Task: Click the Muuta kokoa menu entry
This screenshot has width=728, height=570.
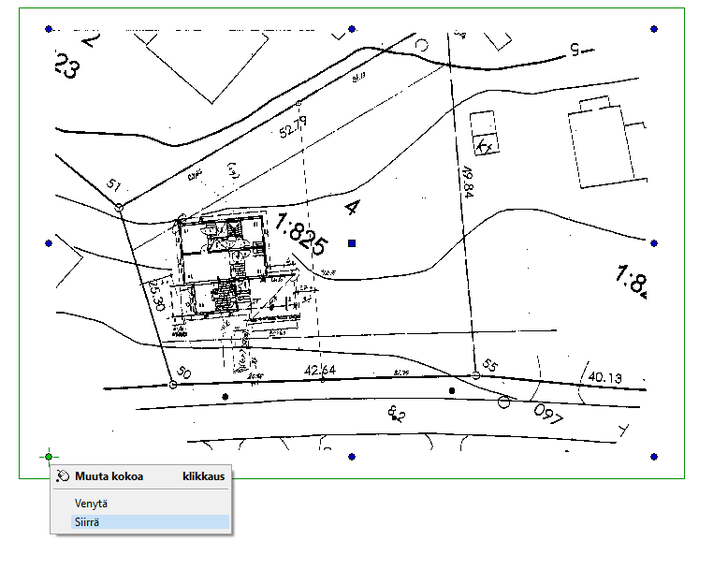Action: tap(109, 475)
